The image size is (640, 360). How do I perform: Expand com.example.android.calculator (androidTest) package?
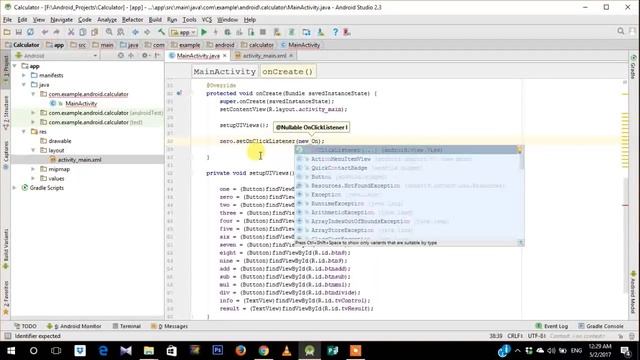(x=33, y=113)
